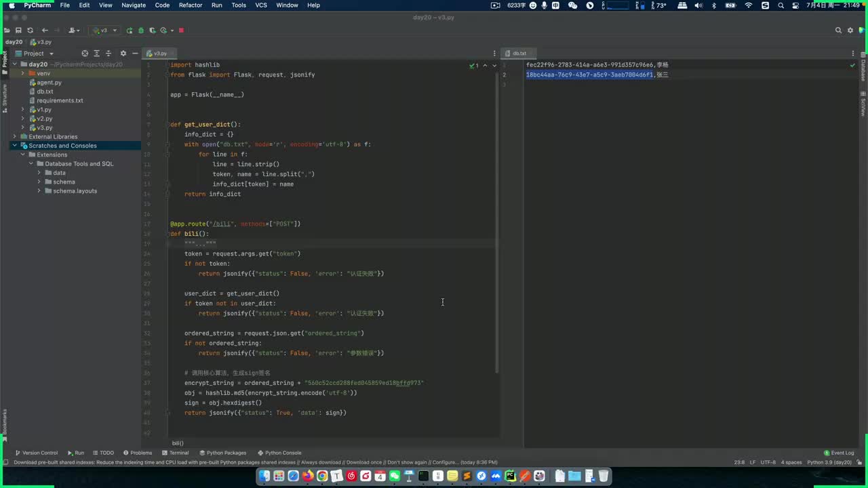Expand External Libraries node
This screenshot has height=488, width=868.
tap(14, 136)
